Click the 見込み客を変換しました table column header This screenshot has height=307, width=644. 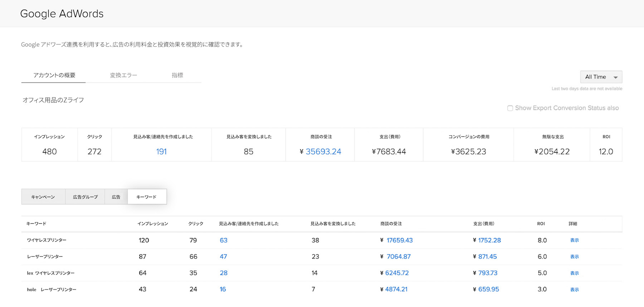coord(333,224)
